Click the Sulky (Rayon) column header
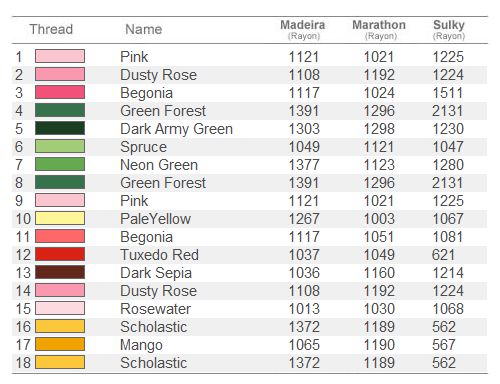This screenshot has width=500, height=384. pos(449,30)
